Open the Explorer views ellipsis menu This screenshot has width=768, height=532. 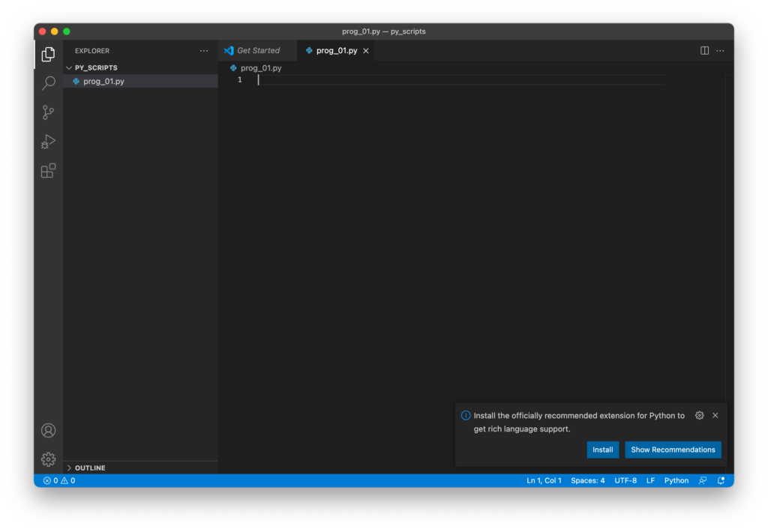[x=204, y=51]
